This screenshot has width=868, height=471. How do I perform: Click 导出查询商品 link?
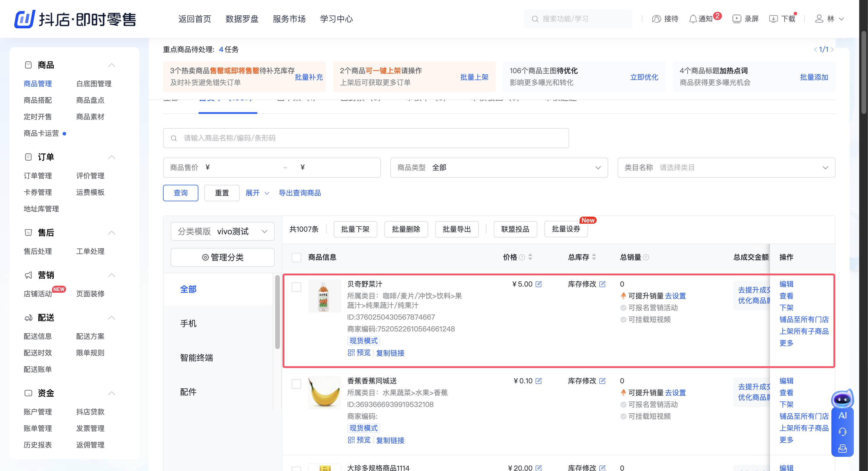[300, 193]
